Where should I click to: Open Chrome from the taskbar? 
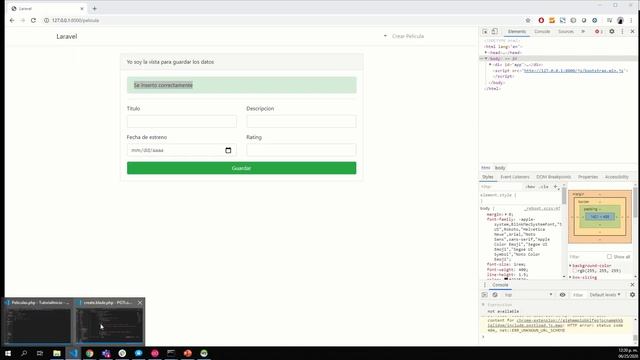(90, 353)
